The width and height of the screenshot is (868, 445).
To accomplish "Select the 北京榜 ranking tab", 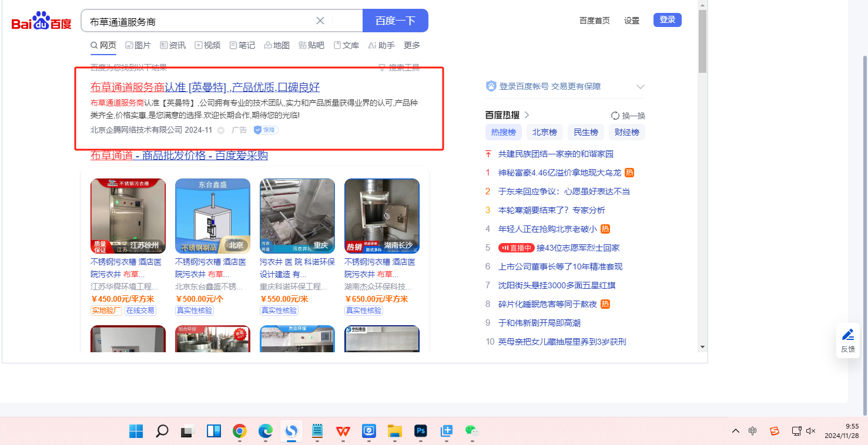I will (545, 132).
